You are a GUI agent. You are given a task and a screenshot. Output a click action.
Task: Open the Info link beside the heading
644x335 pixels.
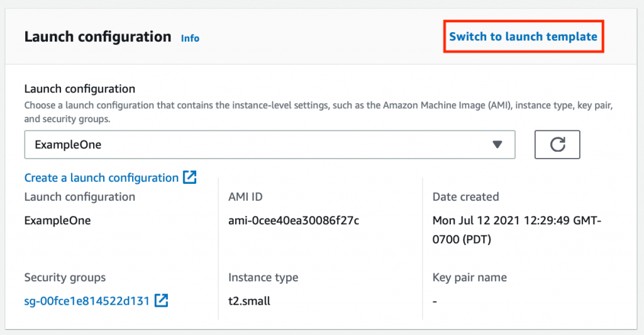(190, 38)
